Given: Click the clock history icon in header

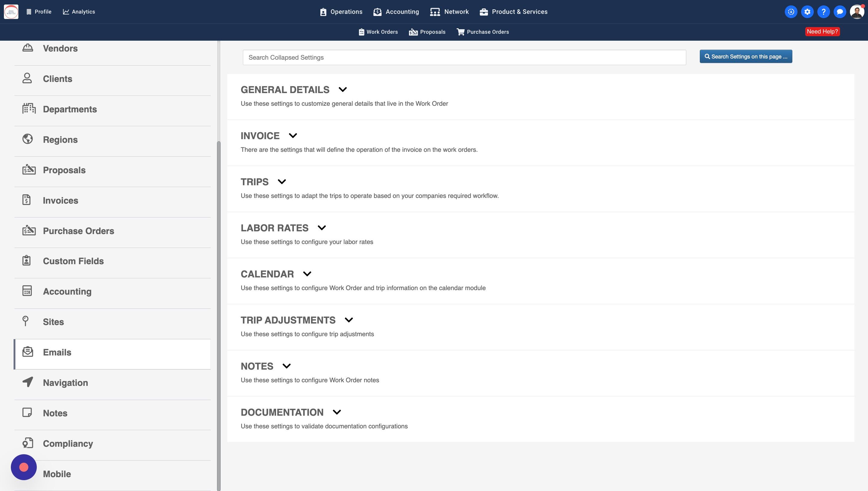Looking at the screenshot, I should click(791, 12).
